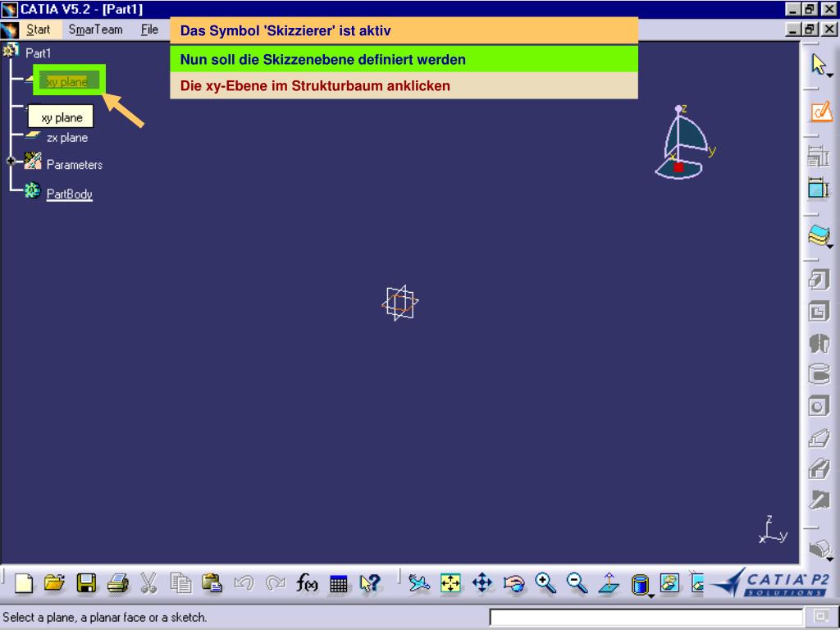The width and height of the screenshot is (840, 630).
Task: Select the Hole feature tool
Action: [818, 406]
